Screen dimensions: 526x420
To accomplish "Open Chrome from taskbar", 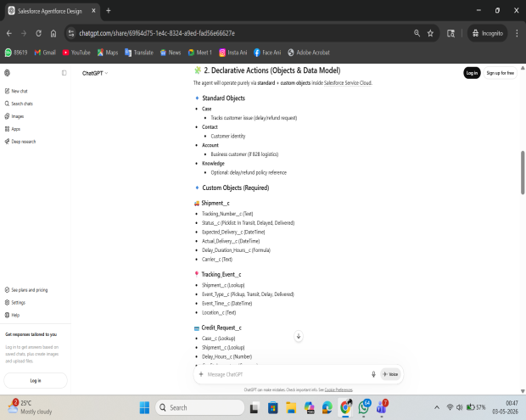I will [x=345, y=407].
